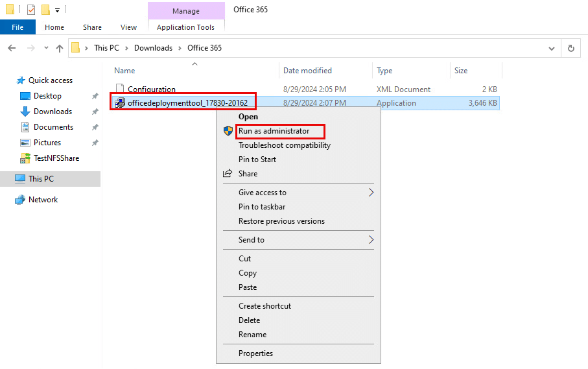Select the Network icon in navigation pane
The height and width of the screenshot is (369, 588).
[20, 200]
